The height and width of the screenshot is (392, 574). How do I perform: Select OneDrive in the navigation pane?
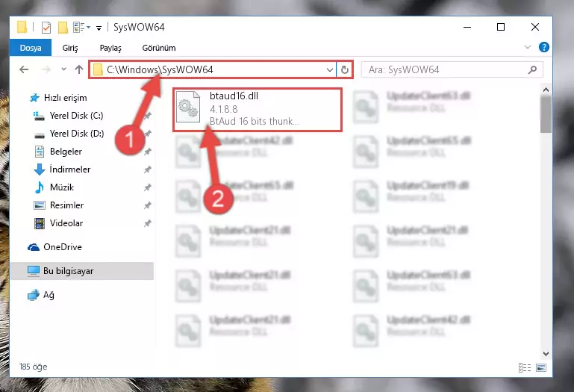54,247
